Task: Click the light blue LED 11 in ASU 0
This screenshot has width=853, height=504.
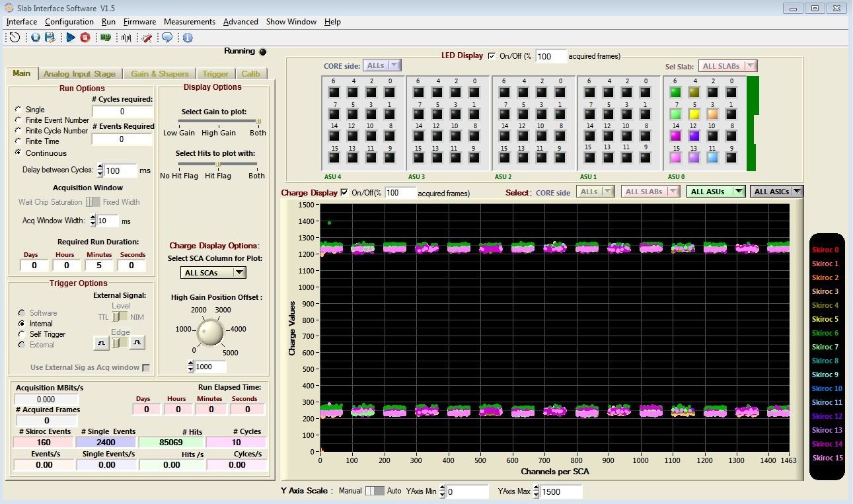Action: [712, 158]
